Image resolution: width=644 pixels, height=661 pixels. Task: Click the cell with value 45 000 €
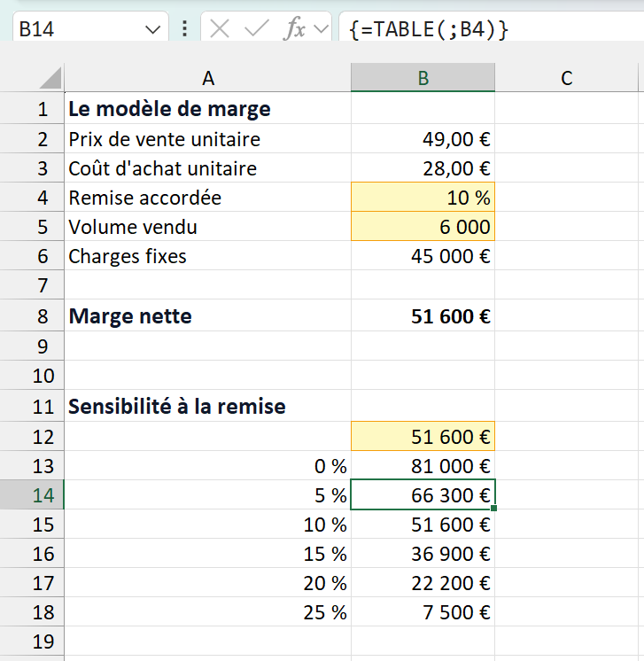(423, 256)
